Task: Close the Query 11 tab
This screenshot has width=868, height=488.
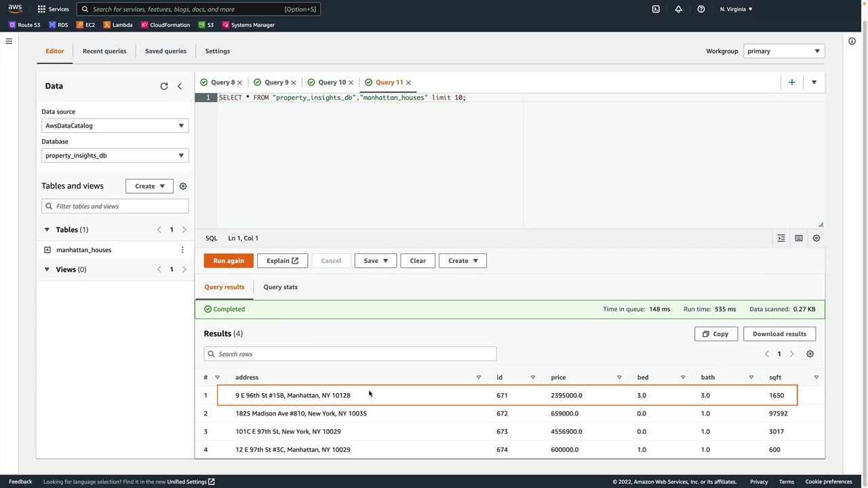Action: coord(408,83)
